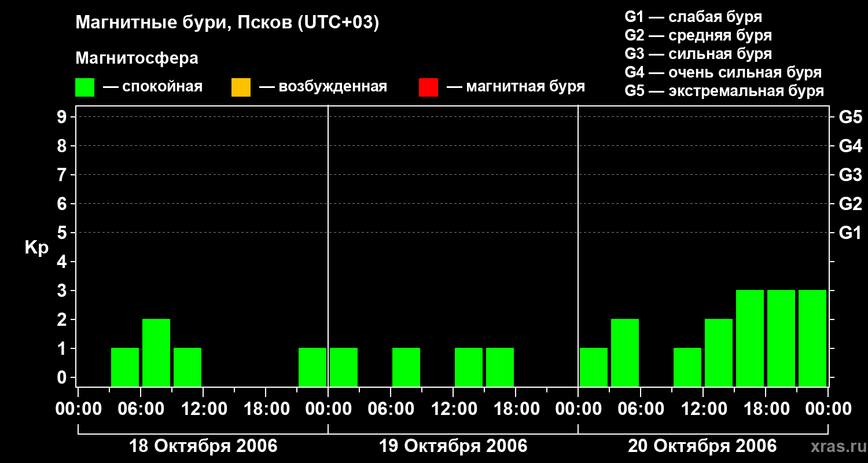Click the '12:00' time label for 19 October
This screenshot has width=868, height=463.
click(453, 409)
